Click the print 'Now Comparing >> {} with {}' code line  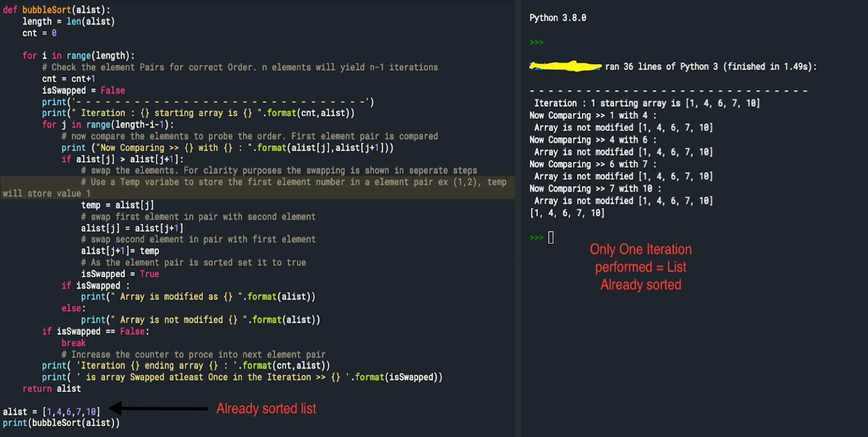tap(228, 148)
